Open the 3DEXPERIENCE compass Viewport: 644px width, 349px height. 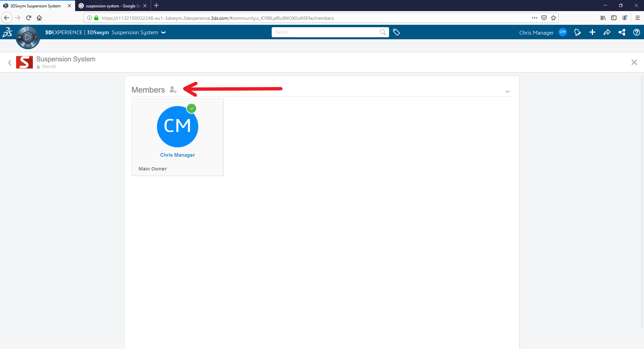(28, 37)
